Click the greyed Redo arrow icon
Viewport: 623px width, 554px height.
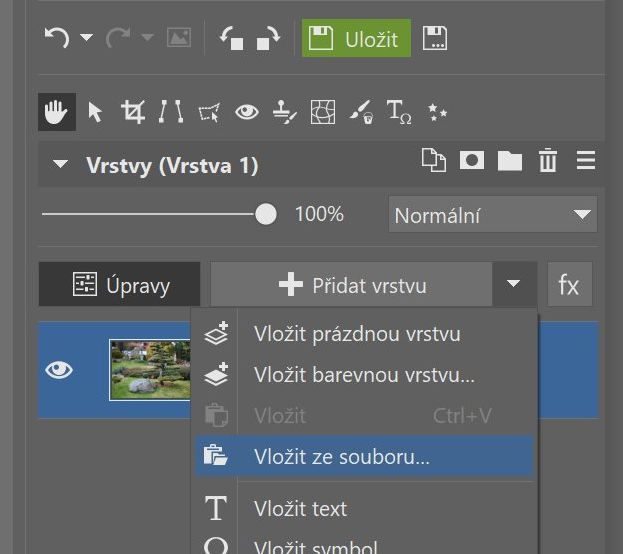tap(118, 38)
